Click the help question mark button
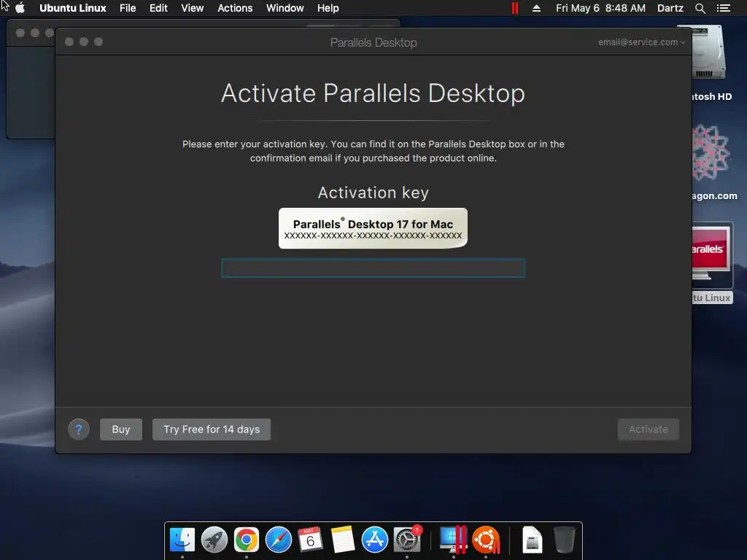This screenshot has height=560, width=747. [79, 429]
